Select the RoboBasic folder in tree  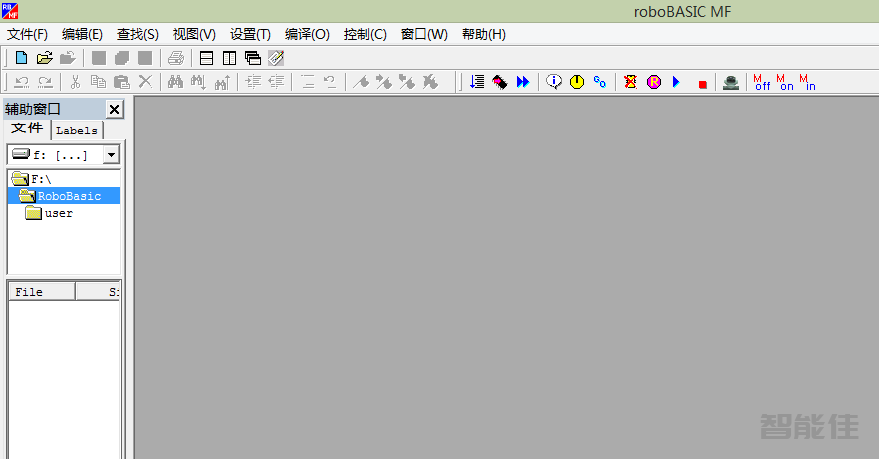pyautogui.click(x=69, y=196)
